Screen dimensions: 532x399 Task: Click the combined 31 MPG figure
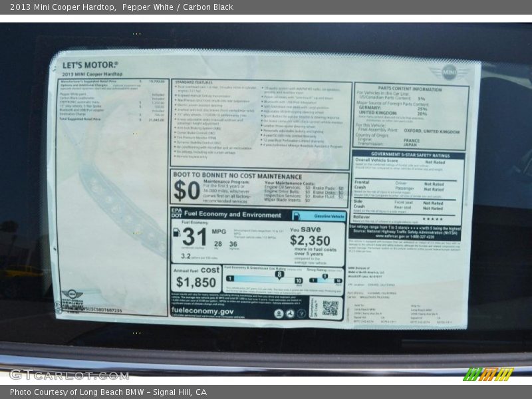click(194, 237)
